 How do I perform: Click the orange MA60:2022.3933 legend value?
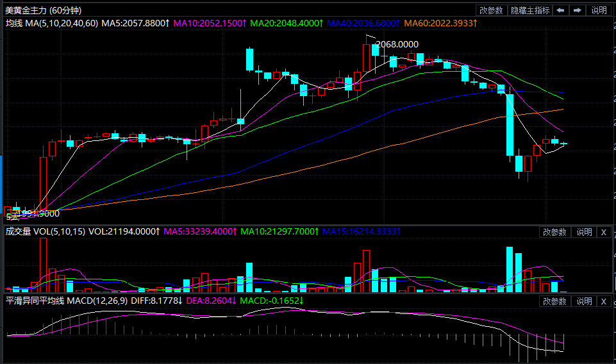(439, 23)
